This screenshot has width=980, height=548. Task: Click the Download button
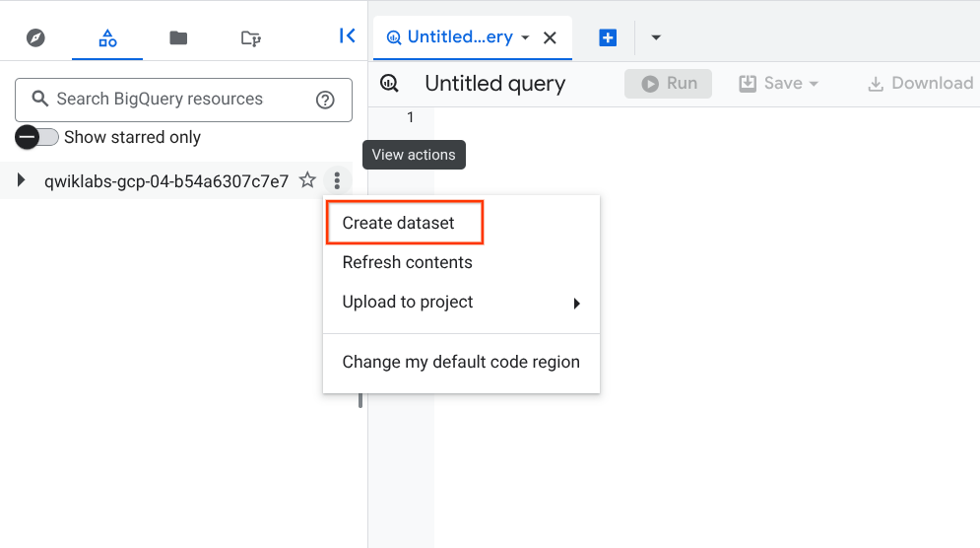pos(920,83)
